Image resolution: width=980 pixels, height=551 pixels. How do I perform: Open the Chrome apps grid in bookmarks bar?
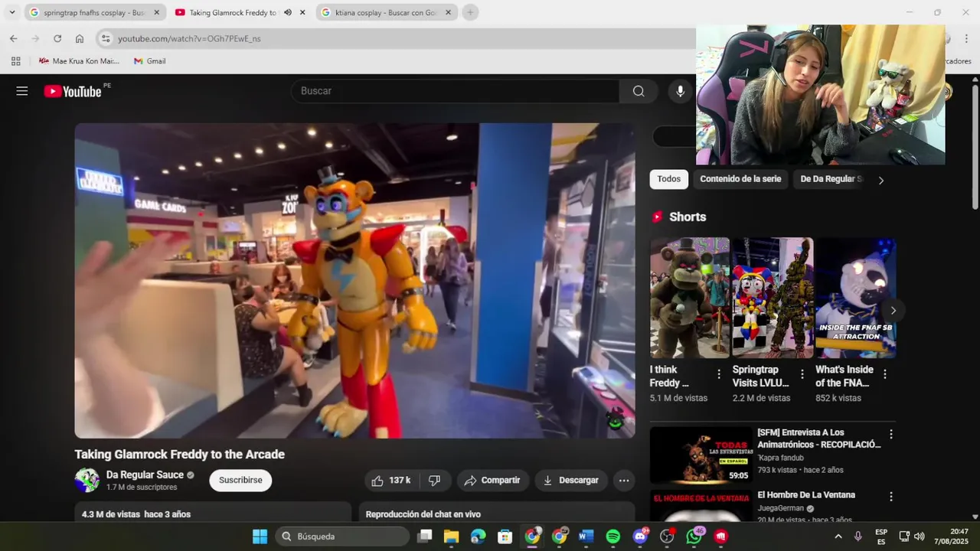pos(15,61)
